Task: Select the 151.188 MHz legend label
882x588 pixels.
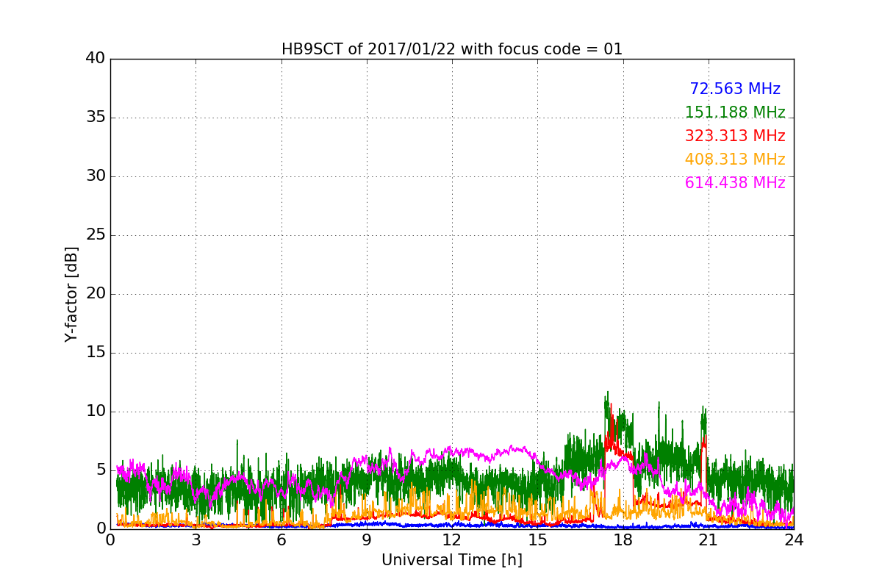Action: coord(735,112)
